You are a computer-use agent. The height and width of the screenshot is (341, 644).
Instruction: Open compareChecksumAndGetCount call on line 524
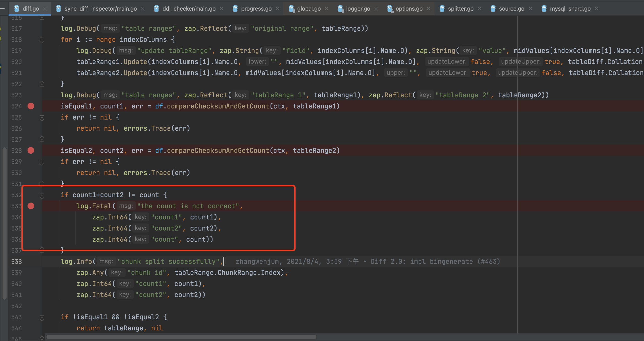218,106
